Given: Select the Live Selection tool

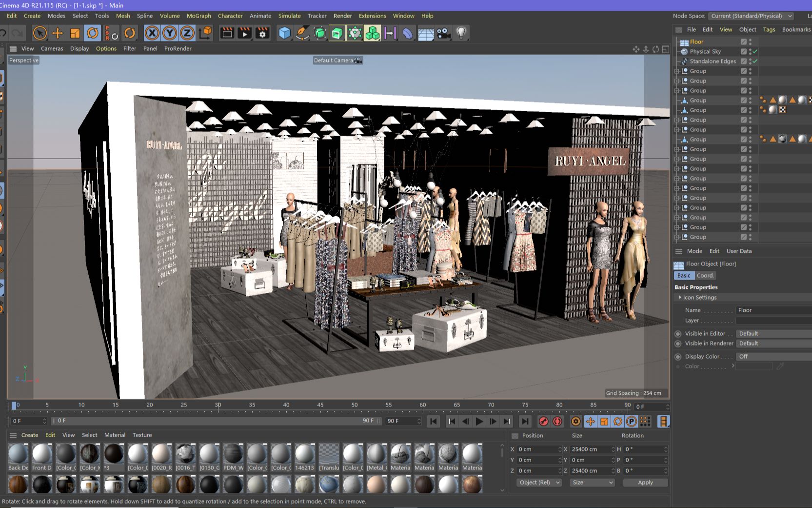Looking at the screenshot, I should (40, 33).
